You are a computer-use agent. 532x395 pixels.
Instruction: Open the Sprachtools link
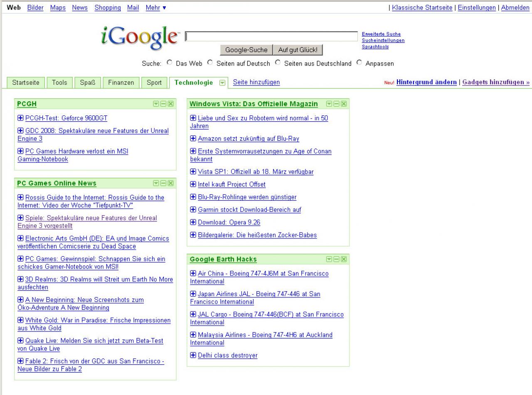point(375,47)
